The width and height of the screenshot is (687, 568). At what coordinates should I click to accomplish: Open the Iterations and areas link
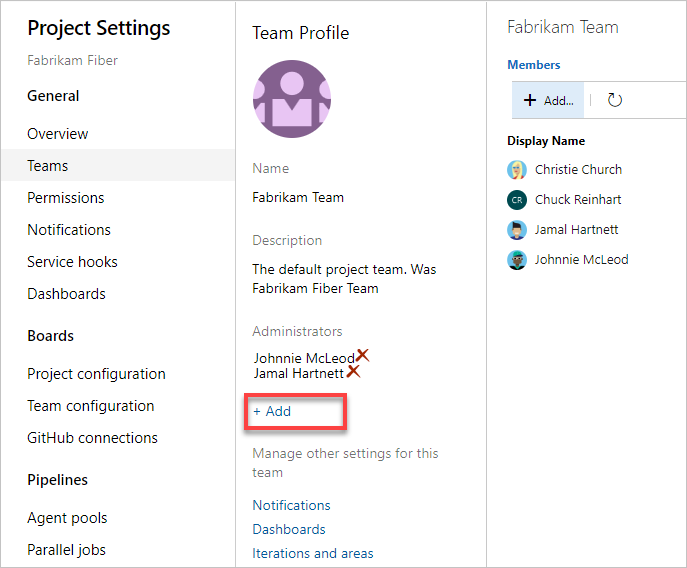[x=313, y=553]
